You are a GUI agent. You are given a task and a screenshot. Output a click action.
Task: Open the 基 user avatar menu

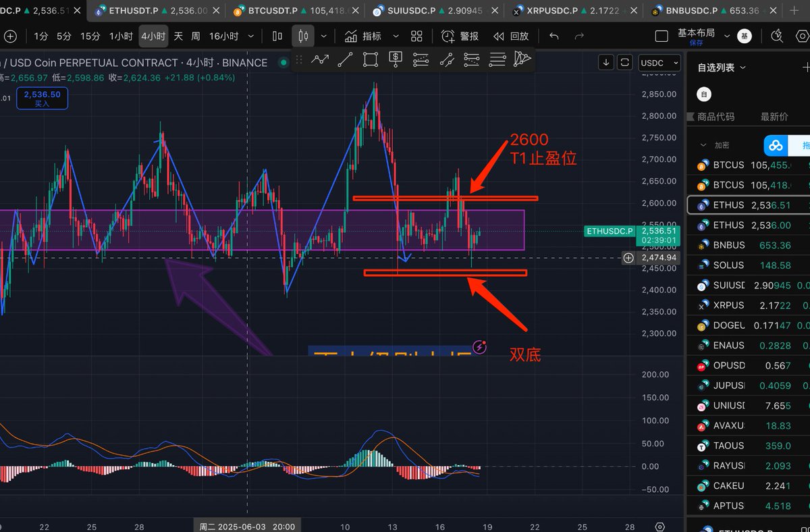coord(744,36)
